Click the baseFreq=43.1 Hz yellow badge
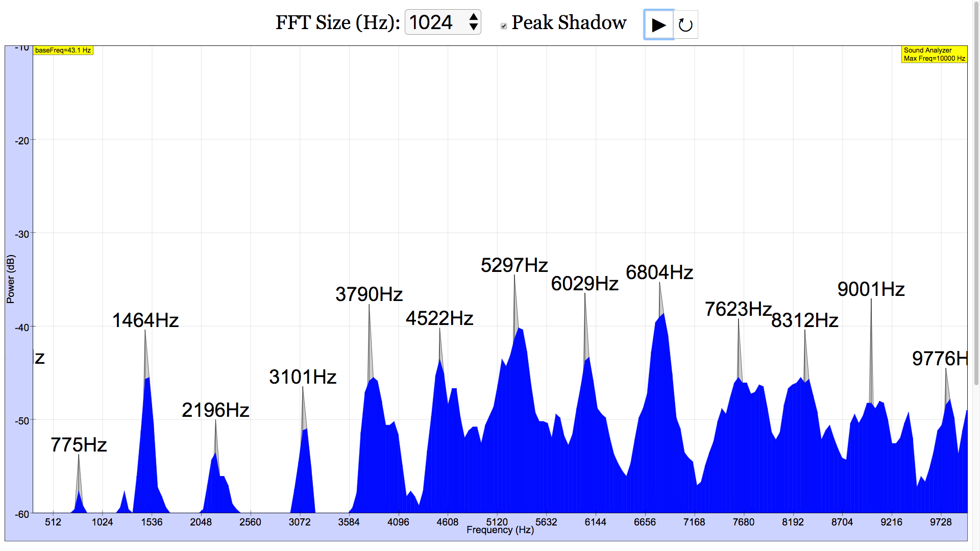 point(63,51)
